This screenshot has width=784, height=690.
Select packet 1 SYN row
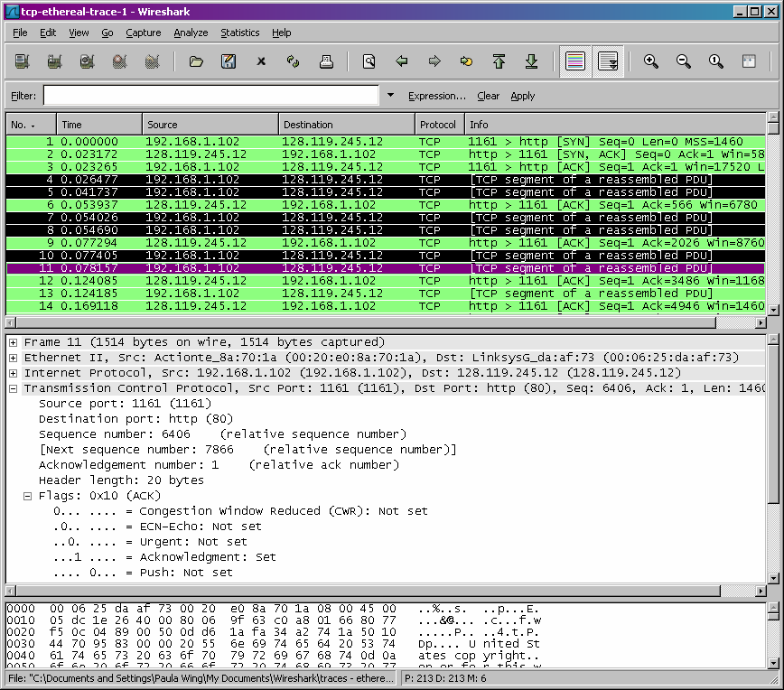click(386, 142)
